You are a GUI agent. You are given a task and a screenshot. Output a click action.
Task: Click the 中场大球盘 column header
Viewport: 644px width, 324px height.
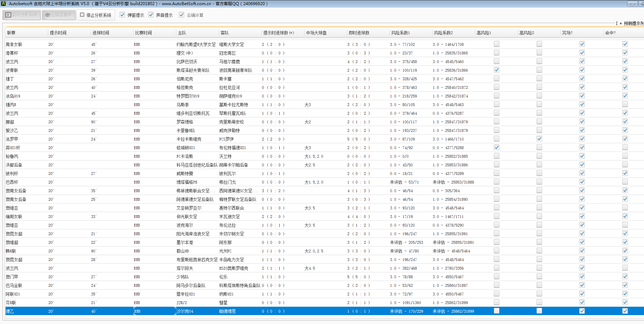click(x=316, y=33)
